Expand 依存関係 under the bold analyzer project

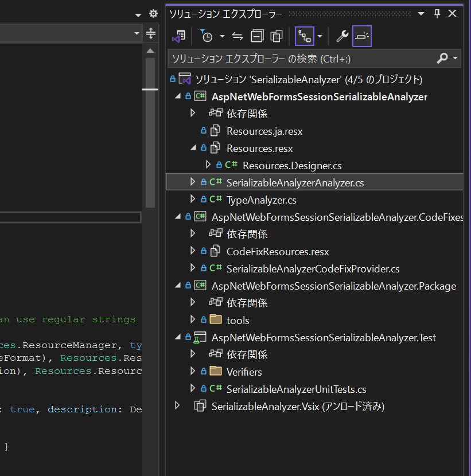coord(193,113)
